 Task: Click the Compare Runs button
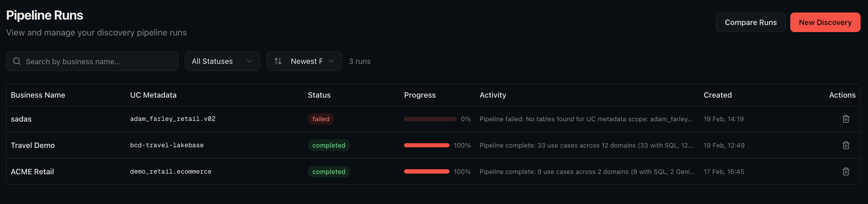point(750,22)
